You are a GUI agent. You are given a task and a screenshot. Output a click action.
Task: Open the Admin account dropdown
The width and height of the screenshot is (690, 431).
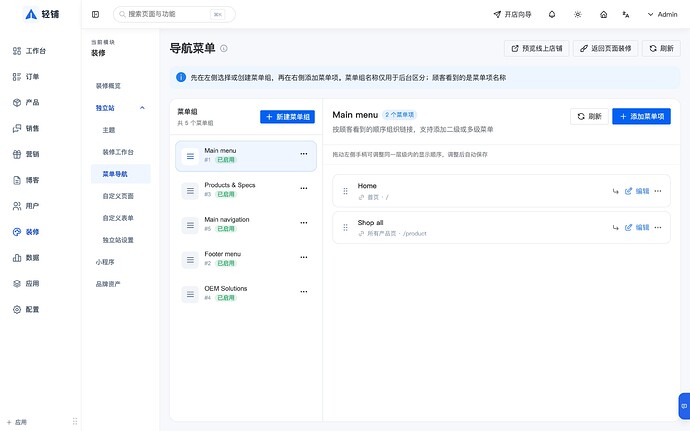tap(662, 15)
